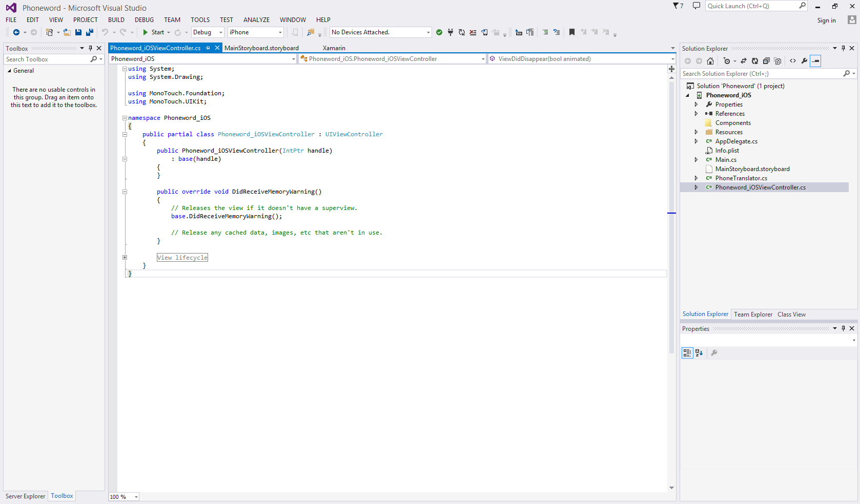Screen dimensions: 860x504
Task: Click the Collapse All icon in Solution Explorer
Action: pos(766,61)
